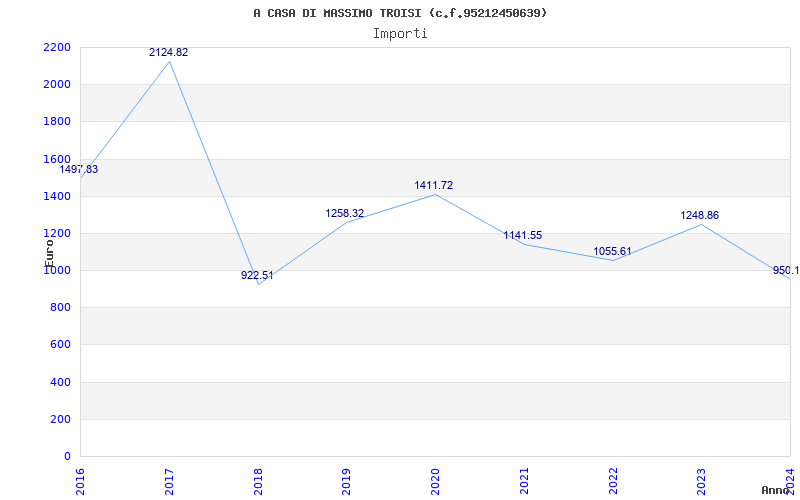The height and width of the screenshot is (500, 800).
Task: Select the 1055.61 data label
Action: click(x=612, y=252)
